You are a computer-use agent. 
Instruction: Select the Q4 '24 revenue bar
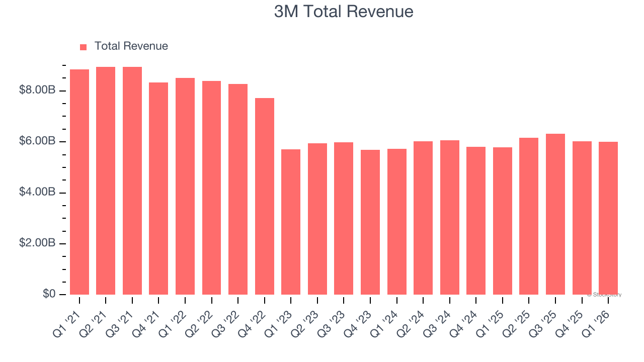click(x=476, y=221)
